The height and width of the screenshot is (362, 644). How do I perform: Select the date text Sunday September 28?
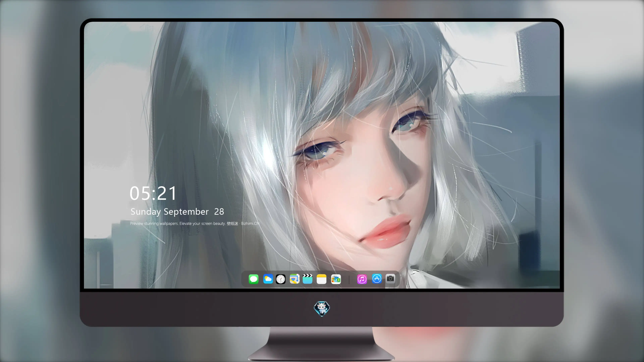pos(177,212)
